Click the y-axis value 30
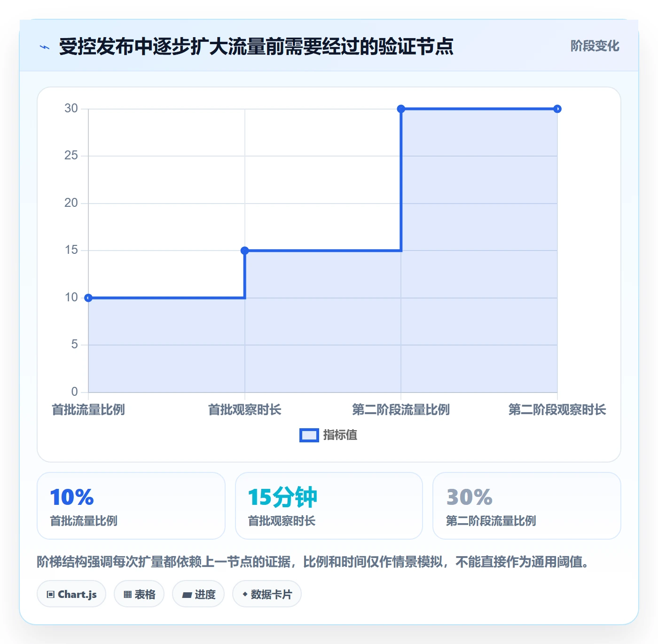 pyautogui.click(x=71, y=109)
